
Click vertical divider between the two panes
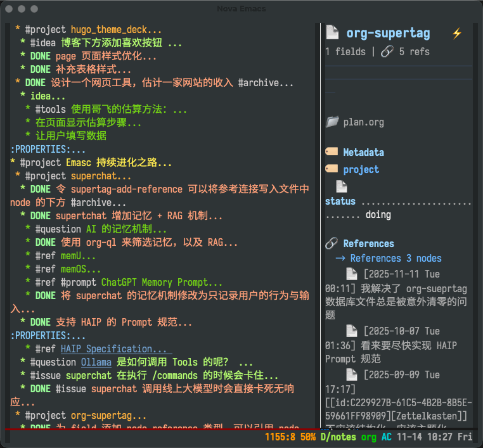[320, 225]
